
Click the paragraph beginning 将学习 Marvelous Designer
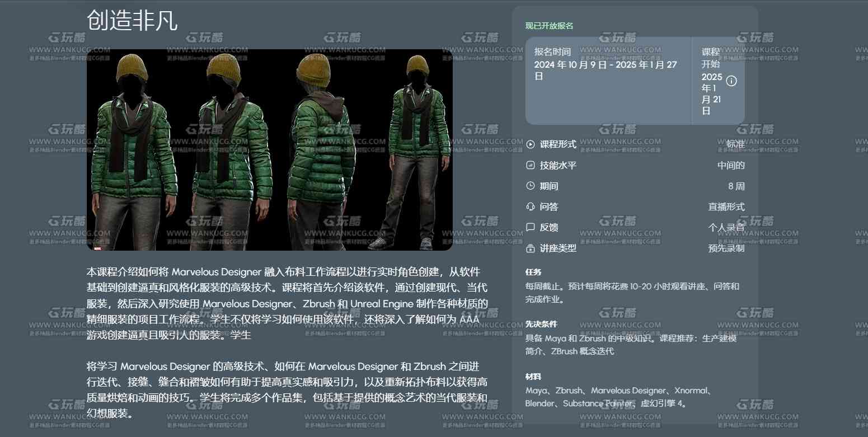pyautogui.click(x=288, y=390)
